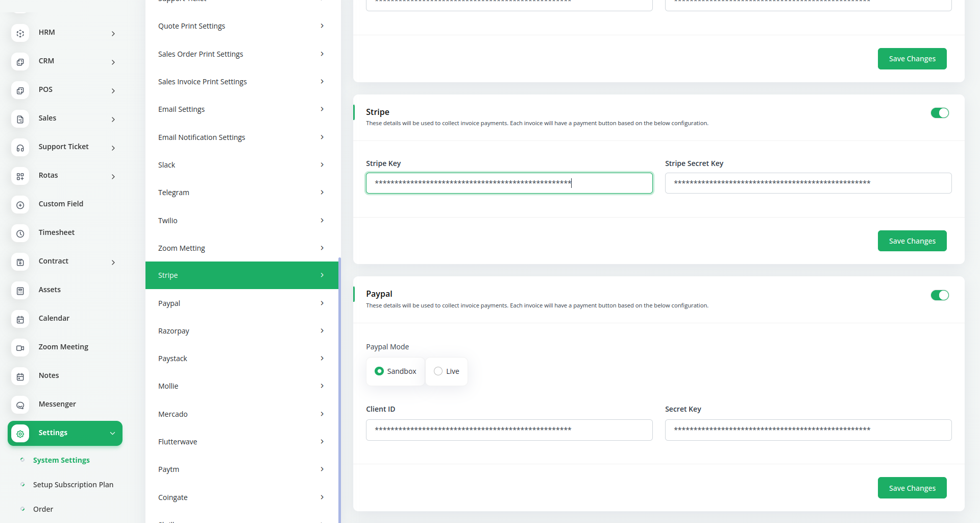Screen dimensions: 980x523
Task: Click the Messenger chat icon
Action: 20,405
